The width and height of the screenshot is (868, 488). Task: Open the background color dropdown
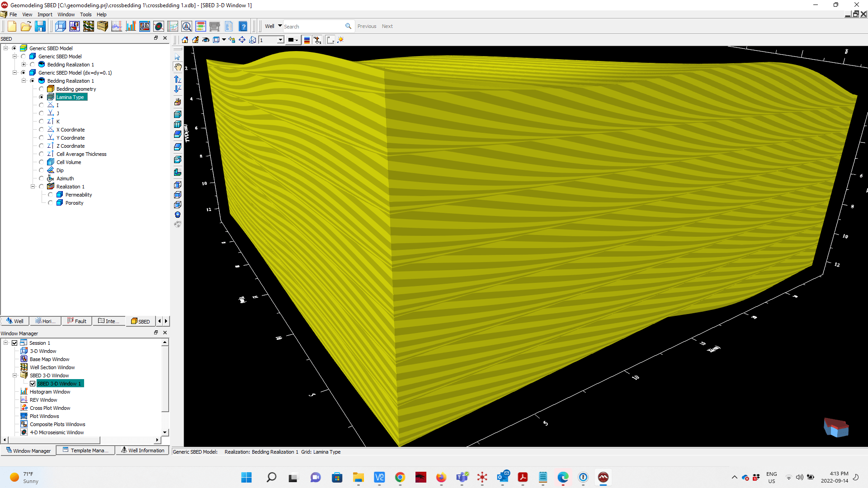(297, 40)
